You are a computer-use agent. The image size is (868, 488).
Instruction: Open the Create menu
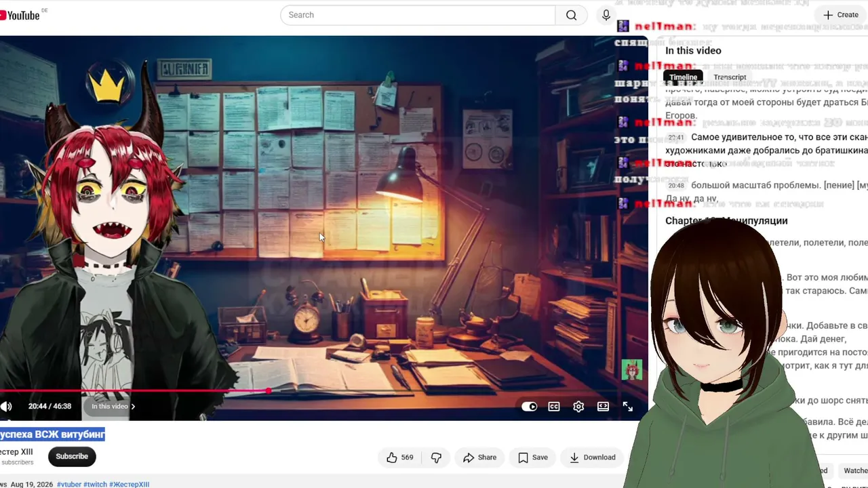click(x=841, y=15)
